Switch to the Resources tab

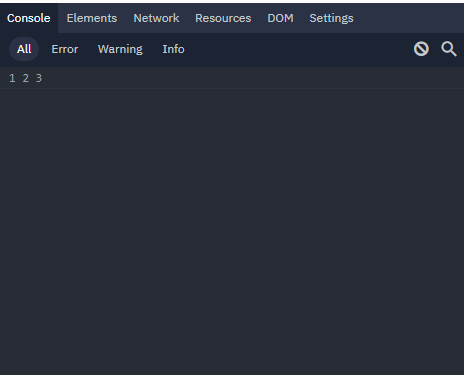pos(223,18)
